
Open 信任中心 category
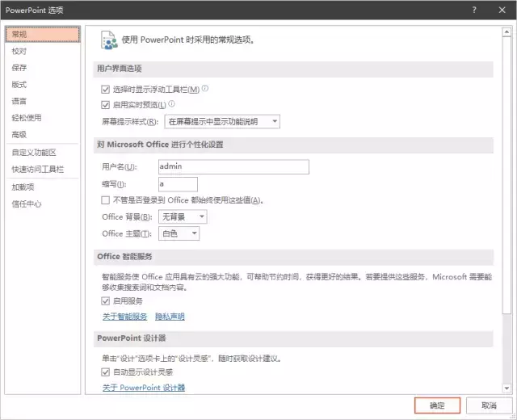(x=43, y=204)
